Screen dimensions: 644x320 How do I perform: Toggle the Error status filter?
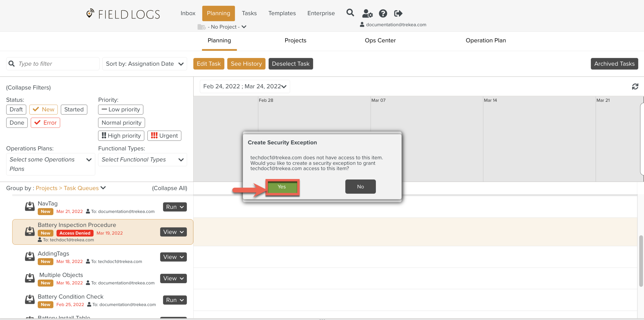(45, 123)
